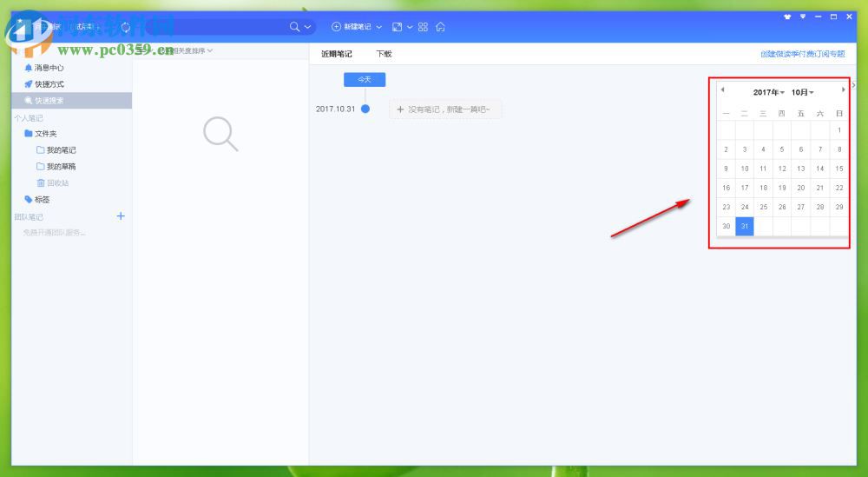Go to next month in calendar
Viewport: 868px width, 477px height.
tap(843, 89)
